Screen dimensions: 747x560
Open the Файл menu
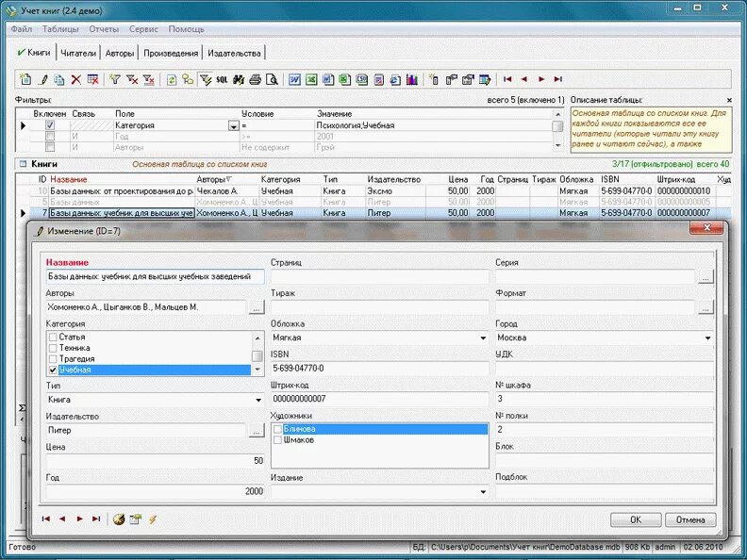click(22, 29)
